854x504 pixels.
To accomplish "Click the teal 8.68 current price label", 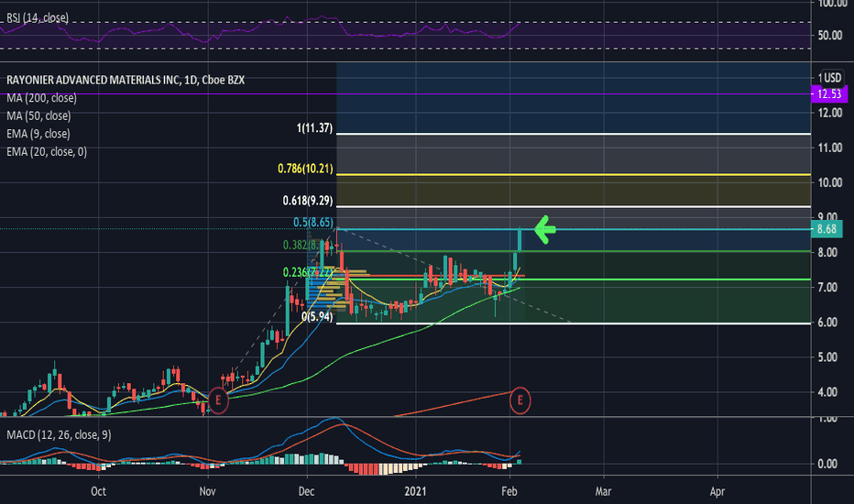I will [827, 229].
